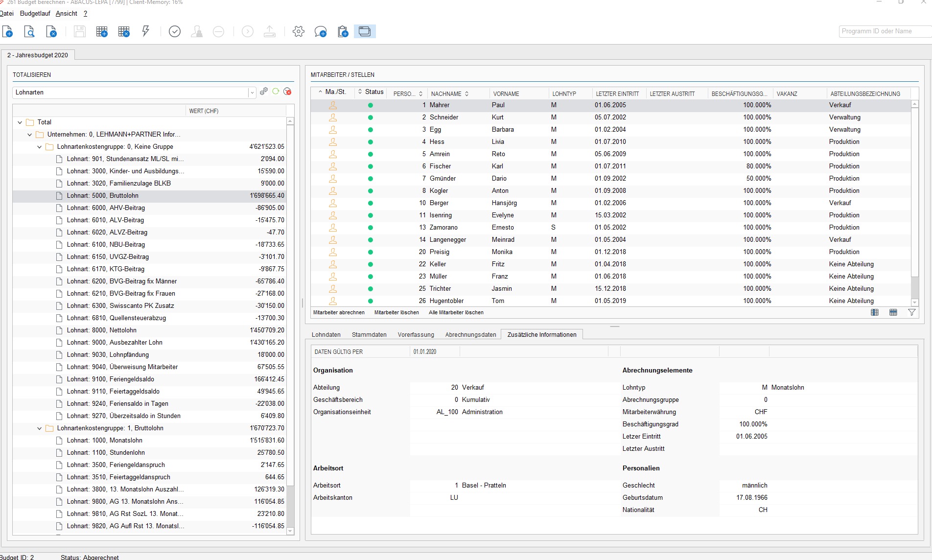Screen dimensions: 932x560
Task: Click the Arbeitsort value Basel - Pratteln
Action: (x=484, y=486)
